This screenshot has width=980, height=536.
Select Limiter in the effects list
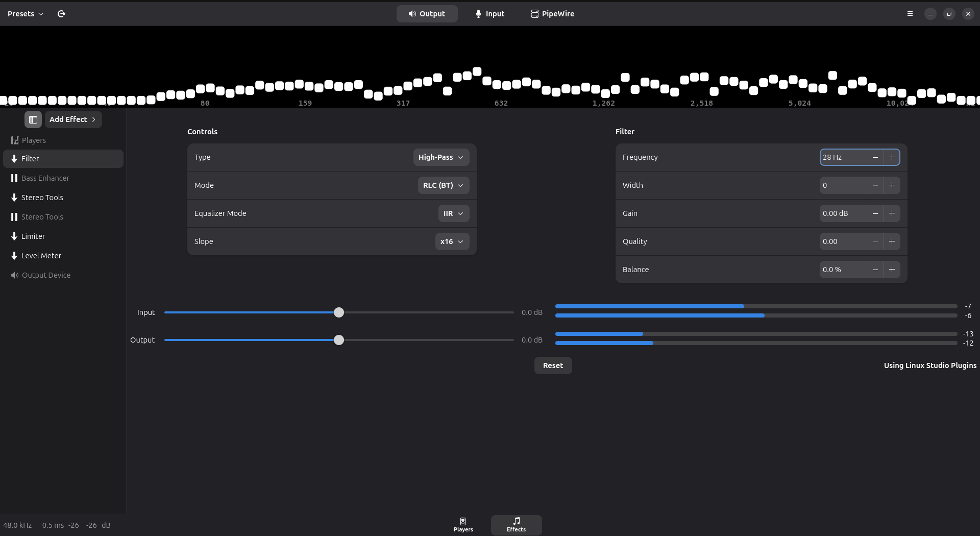coord(63,236)
